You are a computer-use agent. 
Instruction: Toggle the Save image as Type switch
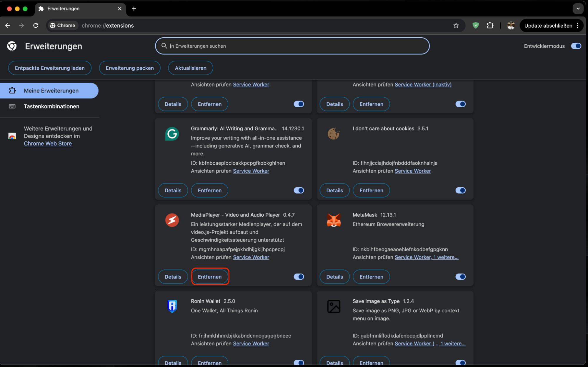click(x=460, y=363)
